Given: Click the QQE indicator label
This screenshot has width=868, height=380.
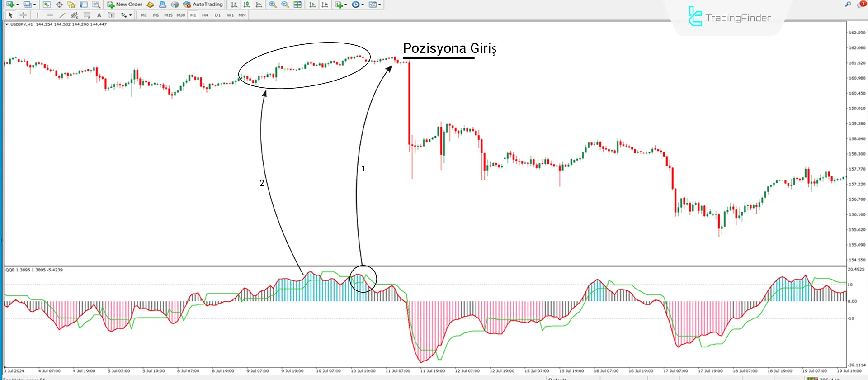Looking at the screenshot, I should [34, 270].
